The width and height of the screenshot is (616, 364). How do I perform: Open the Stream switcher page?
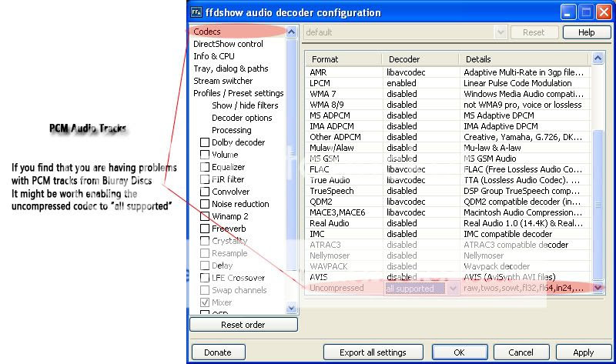pyautogui.click(x=223, y=81)
